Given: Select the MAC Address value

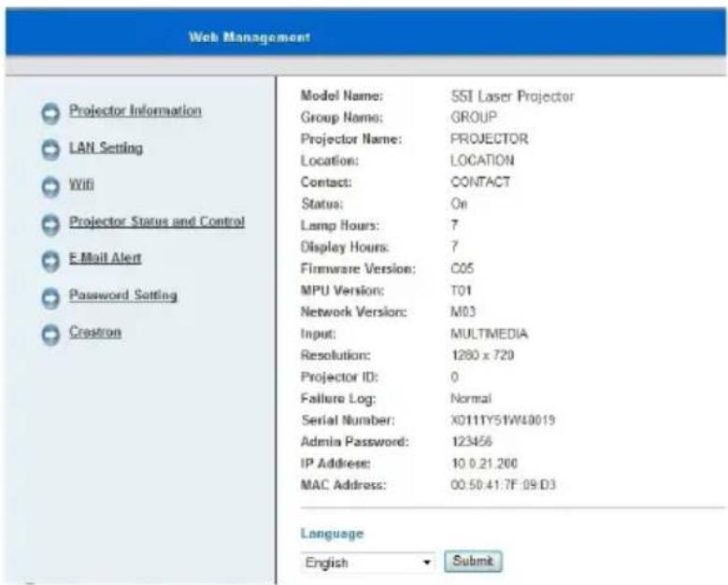Looking at the screenshot, I should (x=503, y=485).
